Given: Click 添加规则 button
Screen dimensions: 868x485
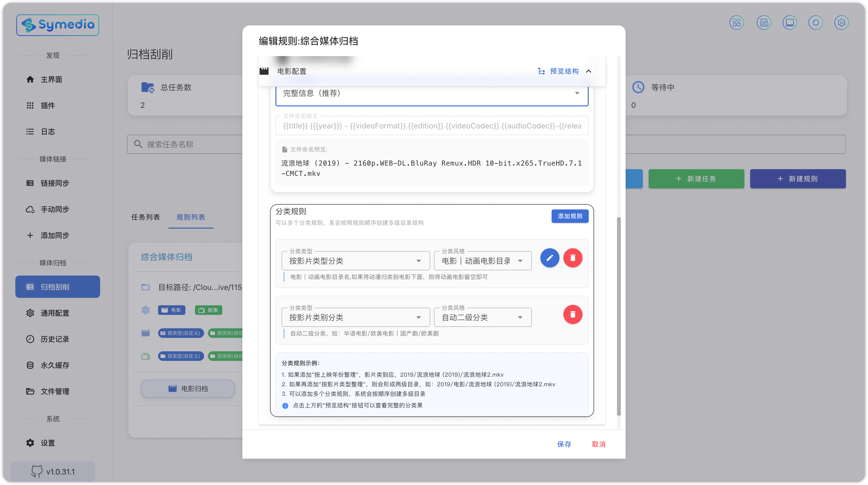Looking at the screenshot, I should click(x=570, y=216).
